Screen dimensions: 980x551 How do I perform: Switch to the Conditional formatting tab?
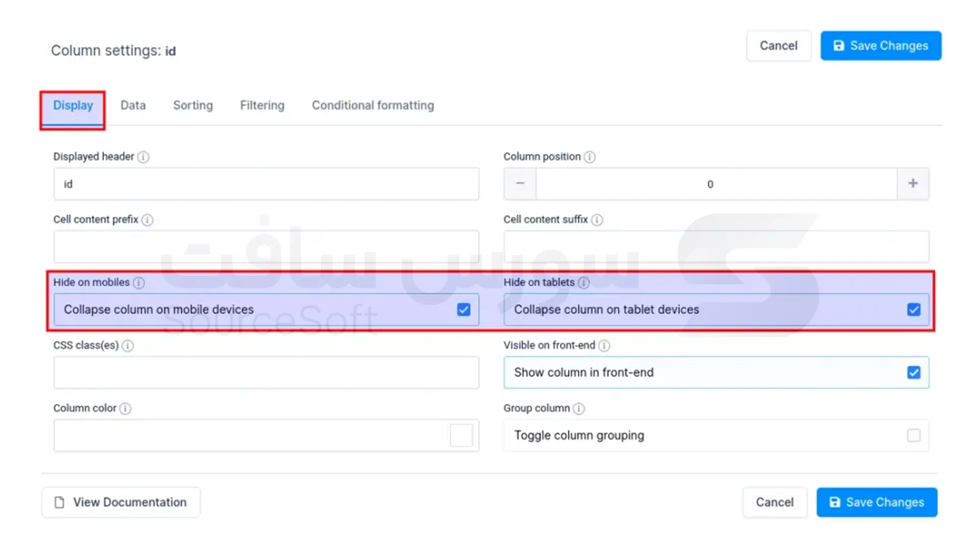click(x=373, y=106)
